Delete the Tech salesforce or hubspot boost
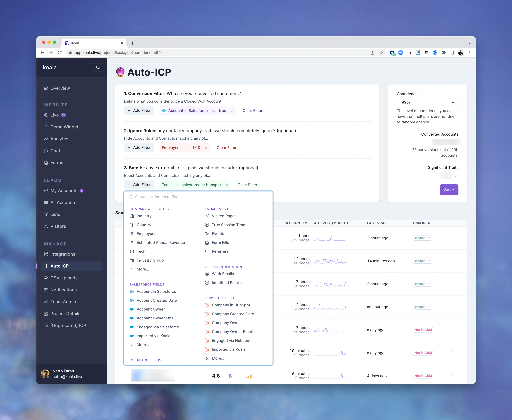 (227, 185)
